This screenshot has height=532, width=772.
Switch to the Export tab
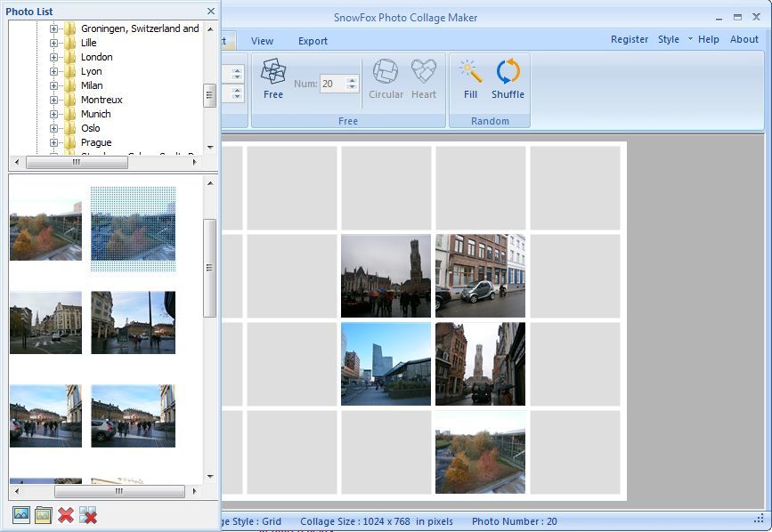pos(313,41)
